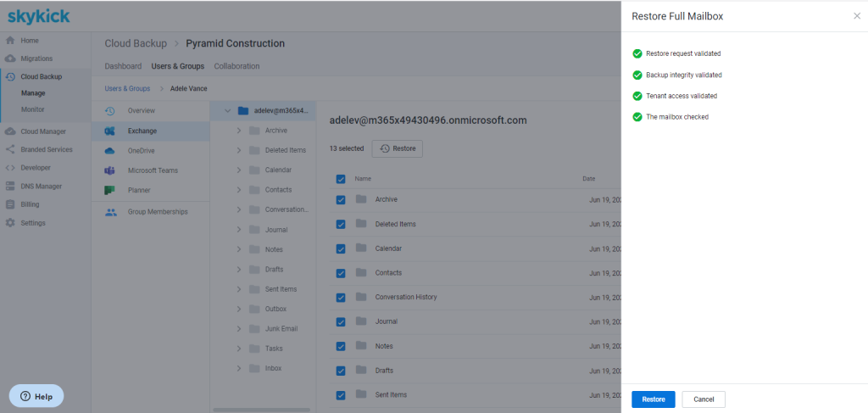Click the Journal folder icon in list
The width and height of the screenshot is (868, 413).
pos(361,321)
